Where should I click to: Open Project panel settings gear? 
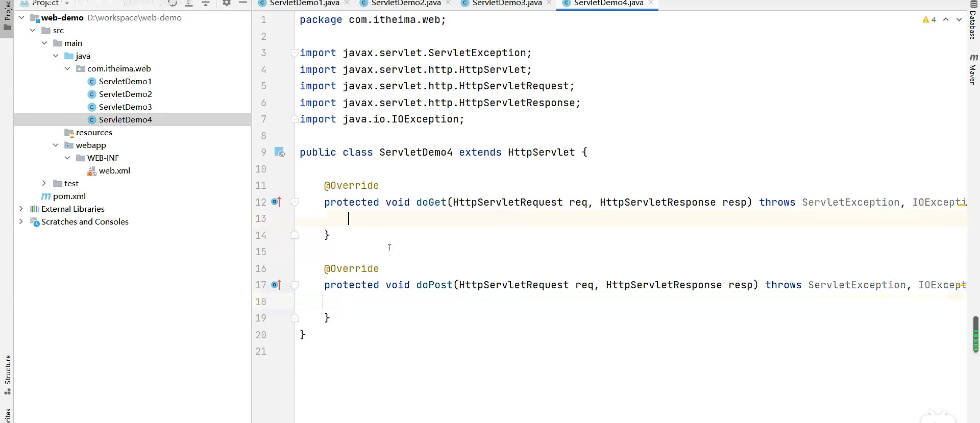227,3
